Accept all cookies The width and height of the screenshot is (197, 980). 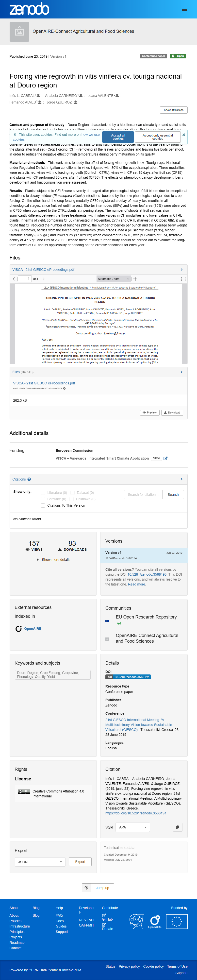coord(118,137)
